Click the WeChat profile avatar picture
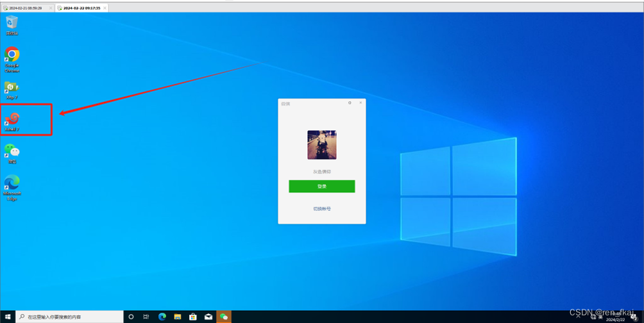 322,145
